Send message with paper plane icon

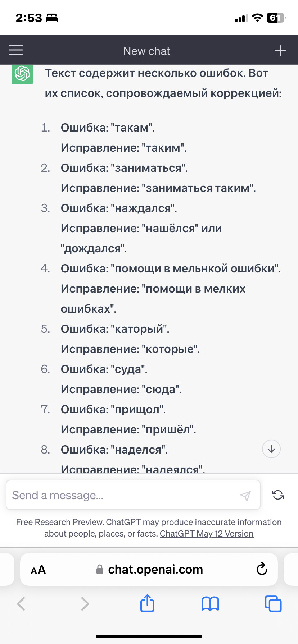pos(245,496)
